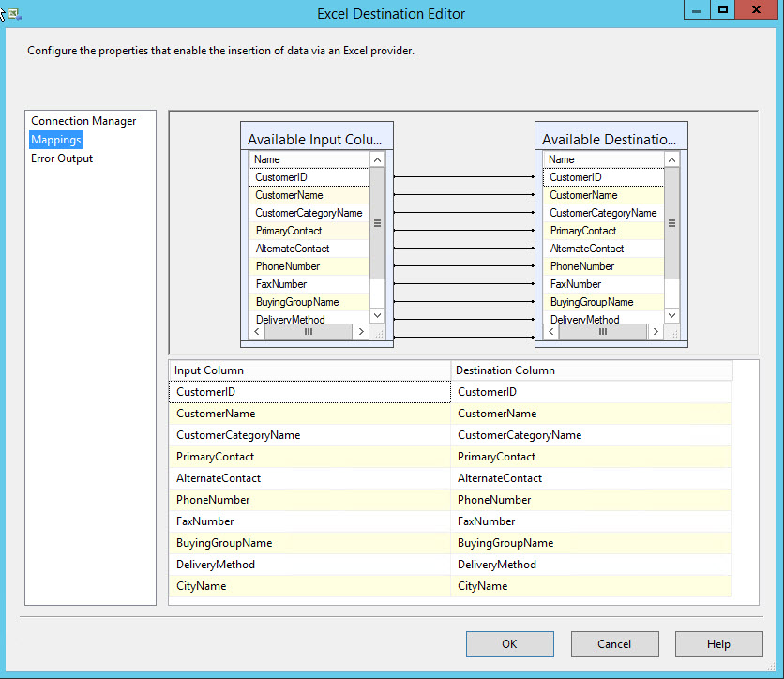The image size is (784, 679).
Task: Select PrimaryContact in Available Destination Columns
Action: (604, 231)
